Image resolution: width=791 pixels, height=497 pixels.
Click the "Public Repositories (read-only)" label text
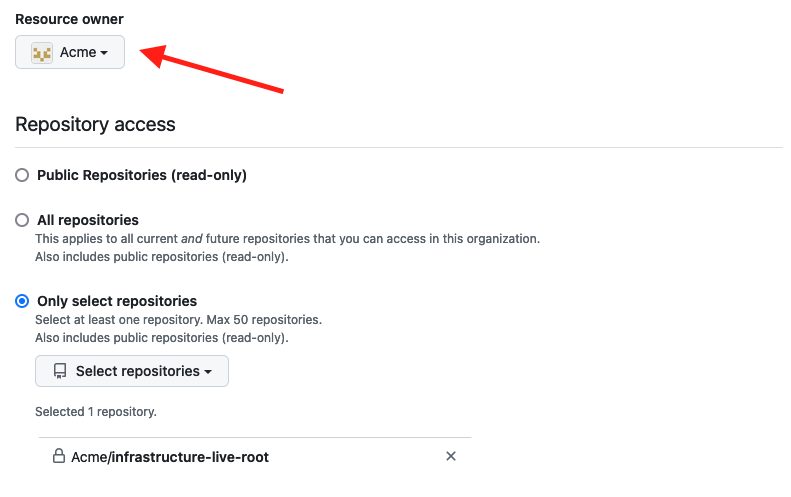(142, 175)
